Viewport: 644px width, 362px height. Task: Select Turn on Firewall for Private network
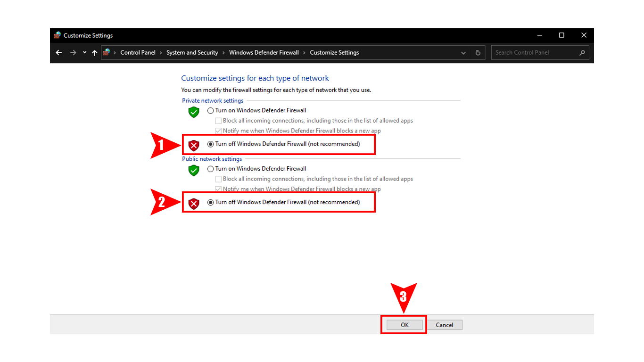(210, 111)
